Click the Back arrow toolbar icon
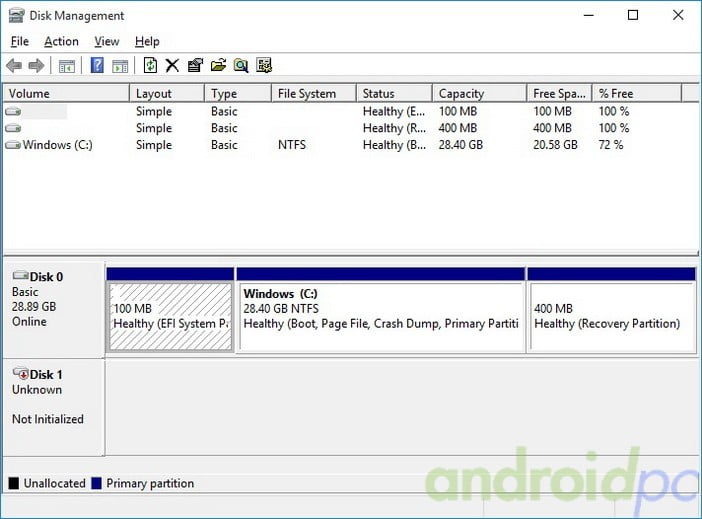The width and height of the screenshot is (702, 519). (x=14, y=66)
